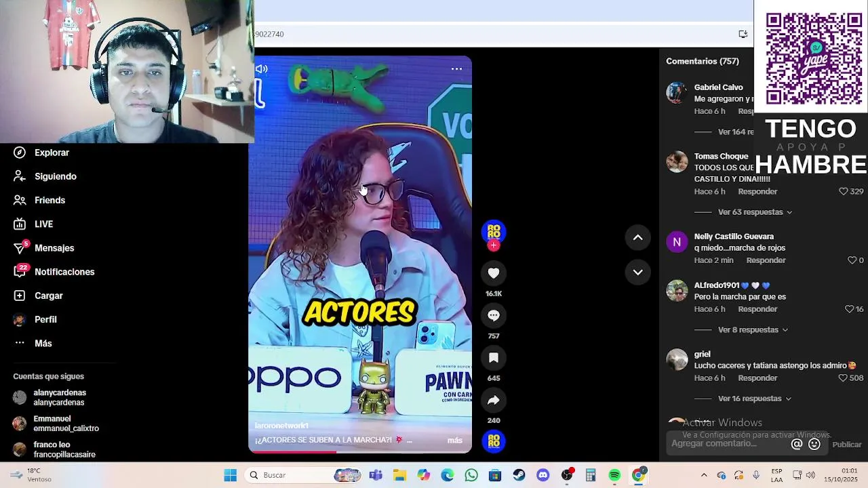Mute the video with speaker icon
Image resolution: width=868 pixels, height=488 pixels.
(x=261, y=68)
